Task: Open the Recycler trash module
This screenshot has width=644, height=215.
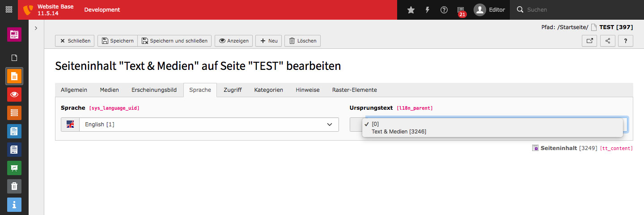Action: pyautogui.click(x=14, y=186)
